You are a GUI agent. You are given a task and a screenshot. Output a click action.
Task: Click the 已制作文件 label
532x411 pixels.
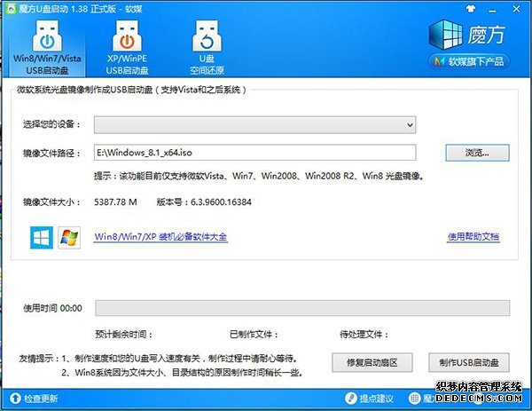point(254,335)
